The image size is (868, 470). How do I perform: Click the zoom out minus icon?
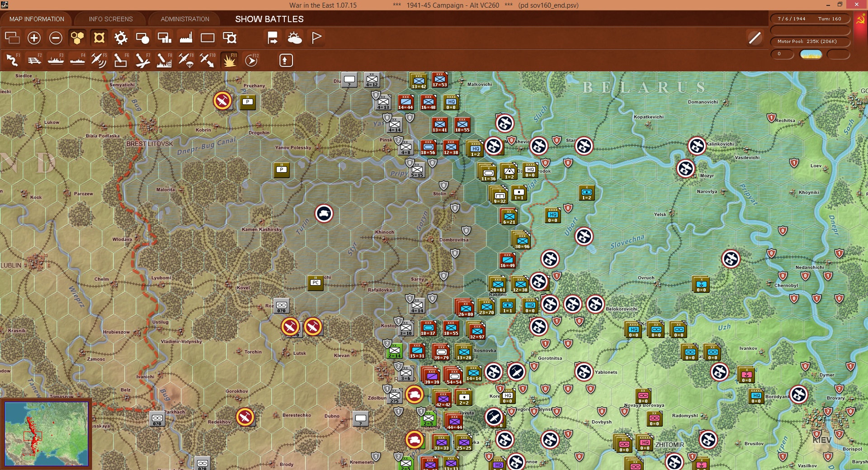tap(56, 38)
